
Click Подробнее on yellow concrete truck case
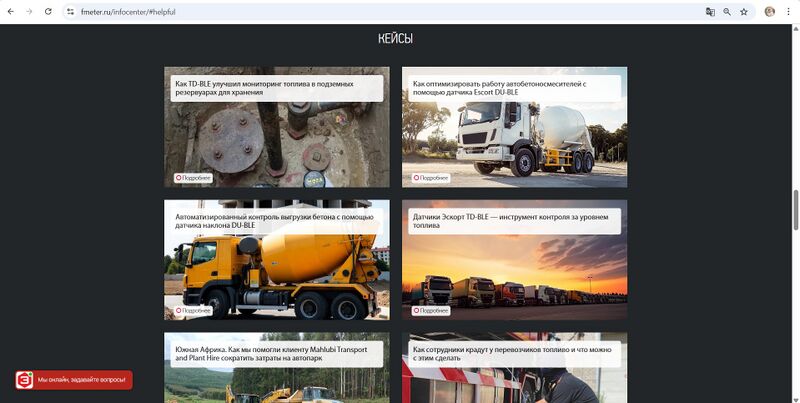pyautogui.click(x=193, y=311)
